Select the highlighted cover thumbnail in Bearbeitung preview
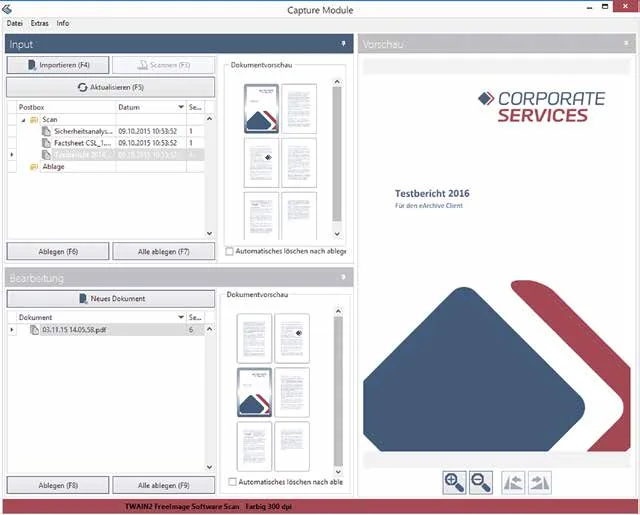 [254, 392]
